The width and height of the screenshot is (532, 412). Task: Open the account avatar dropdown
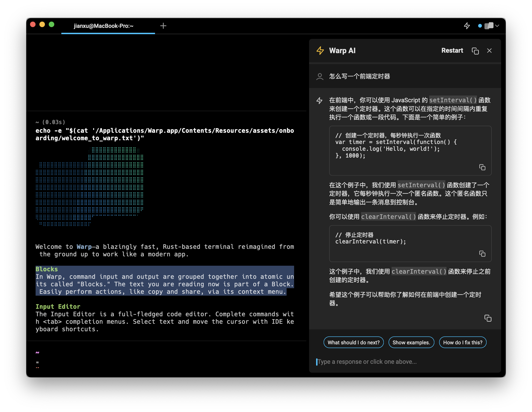[489, 26]
